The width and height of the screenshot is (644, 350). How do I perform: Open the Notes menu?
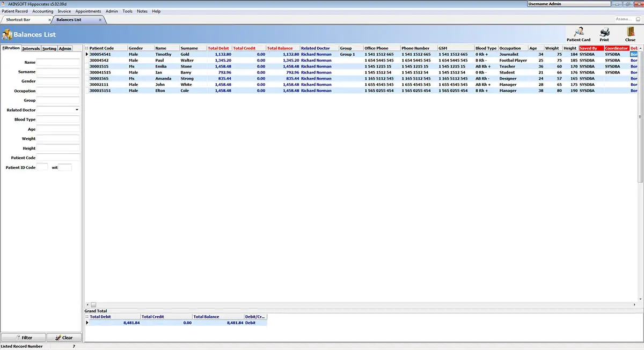(142, 11)
